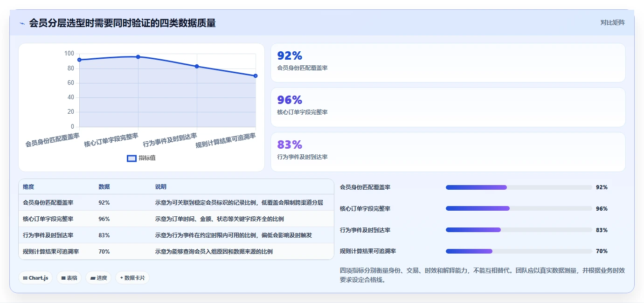Click the 维度 column header
The width and height of the screenshot is (644, 303).
[28, 187]
